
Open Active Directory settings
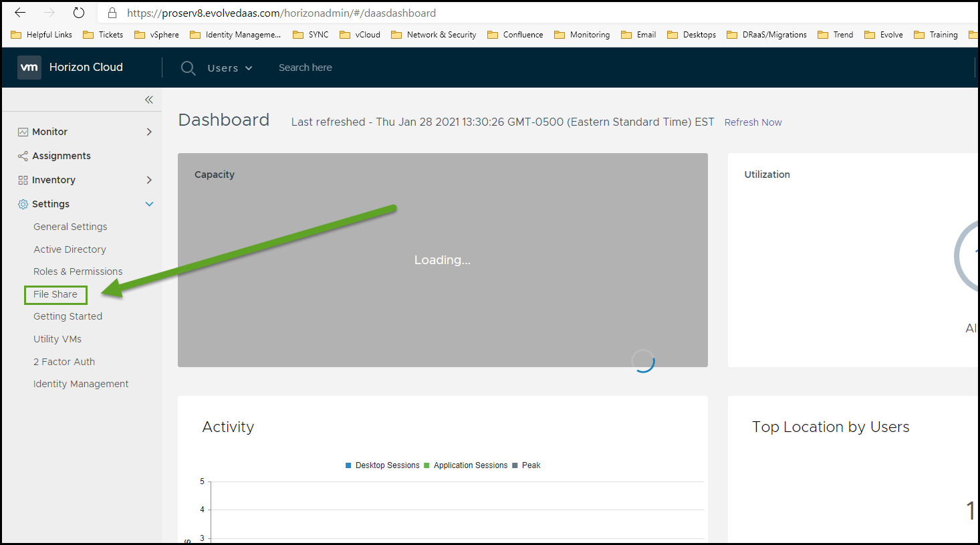[x=70, y=249]
